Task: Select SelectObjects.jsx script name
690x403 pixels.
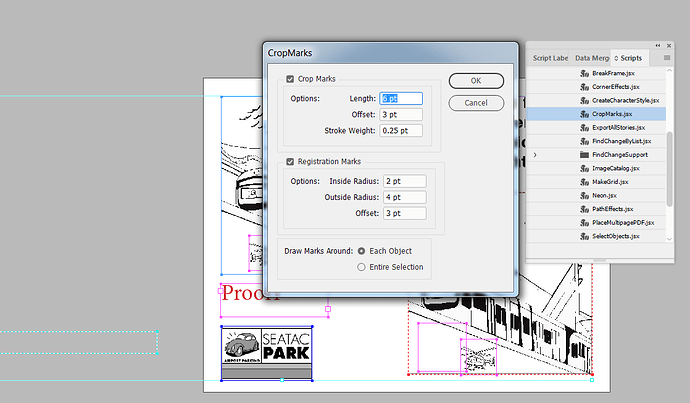Action: [x=616, y=237]
